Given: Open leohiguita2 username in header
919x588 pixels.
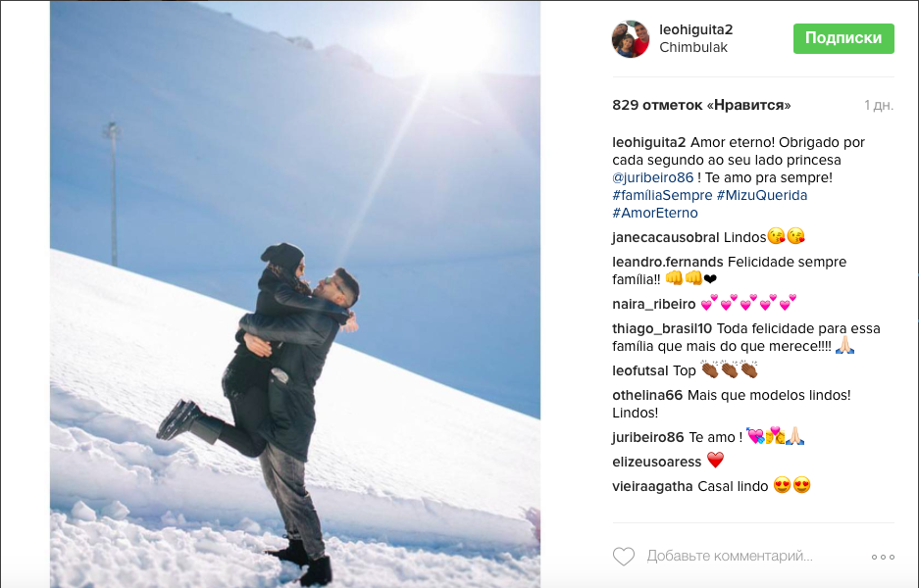Looking at the screenshot, I should tap(696, 29).
